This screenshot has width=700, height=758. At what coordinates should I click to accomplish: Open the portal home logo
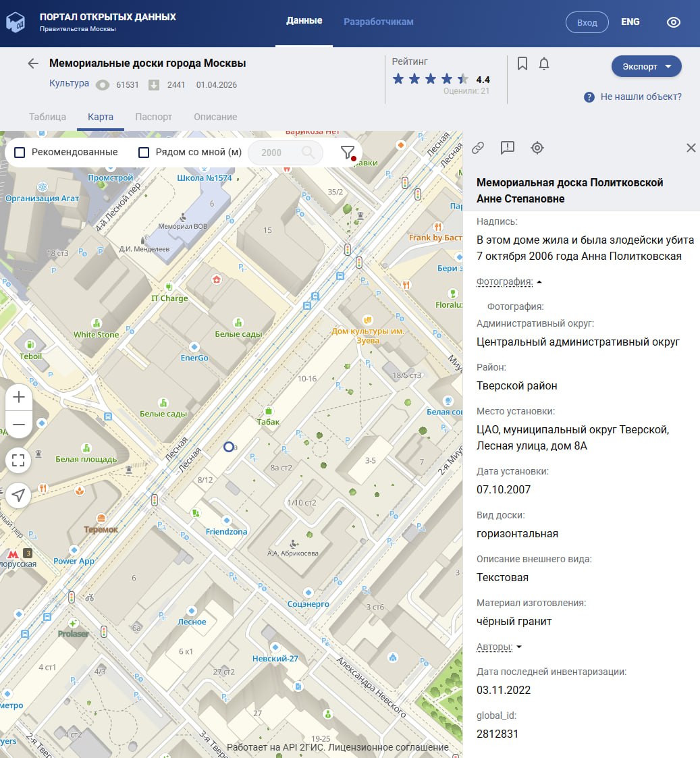tap(16, 22)
